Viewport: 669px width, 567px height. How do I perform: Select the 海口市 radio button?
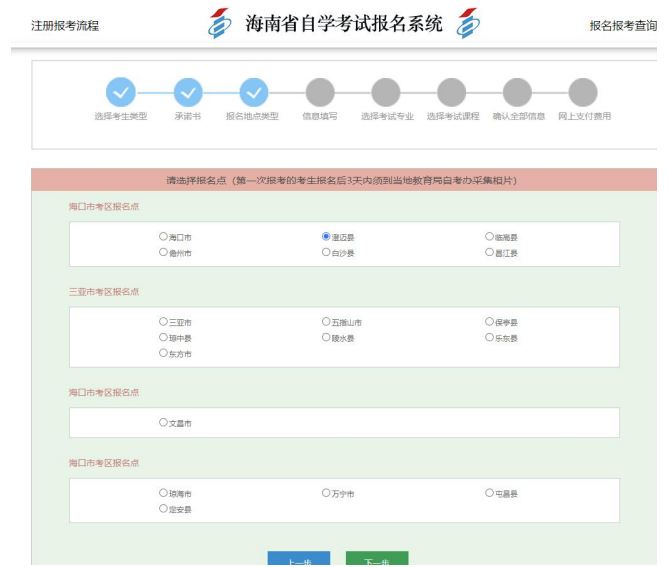click(163, 237)
